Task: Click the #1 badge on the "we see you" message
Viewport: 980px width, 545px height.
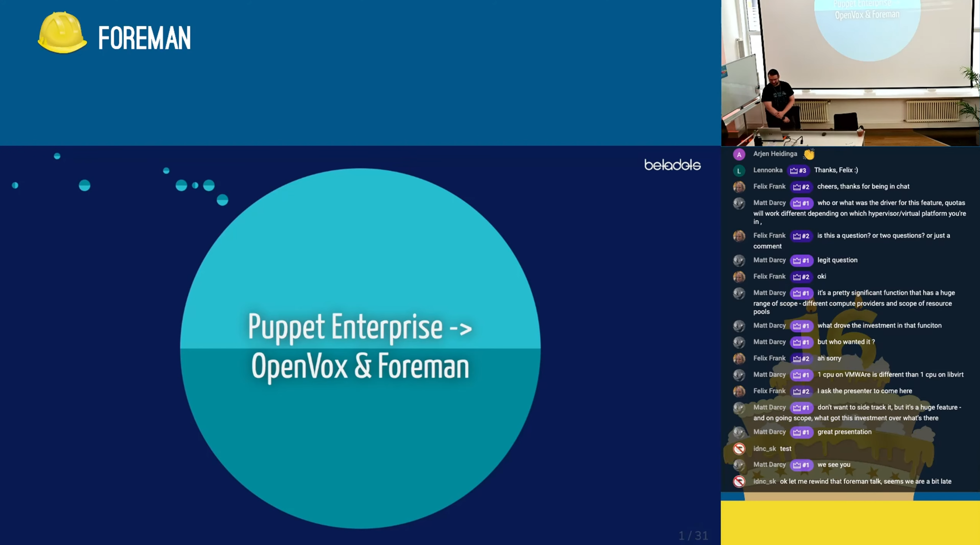Action: 801,465
